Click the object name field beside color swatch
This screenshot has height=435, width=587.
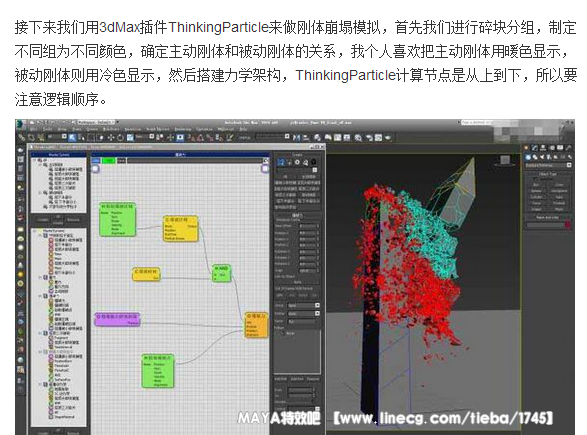[545, 225]
